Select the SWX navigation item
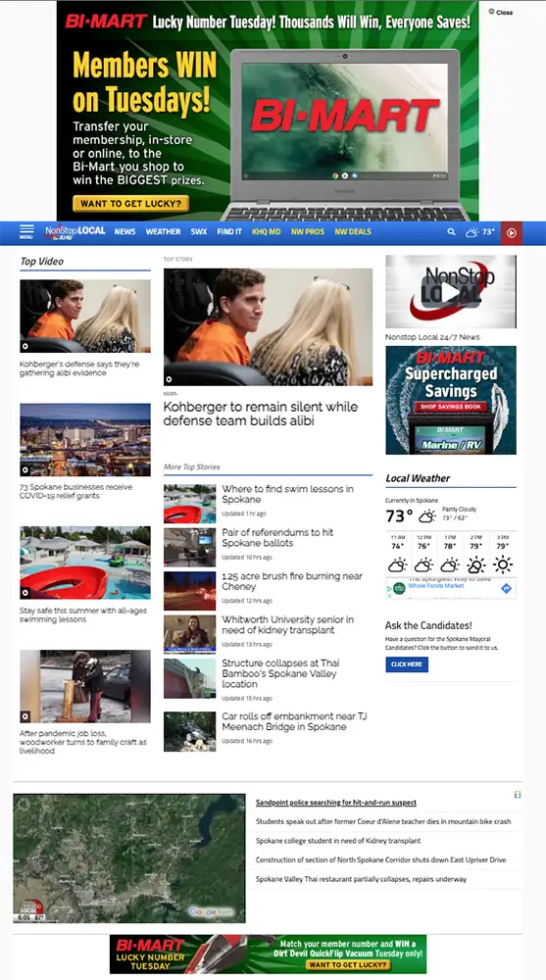The width and height of the screenshot is (546, 980). [199, 232]
